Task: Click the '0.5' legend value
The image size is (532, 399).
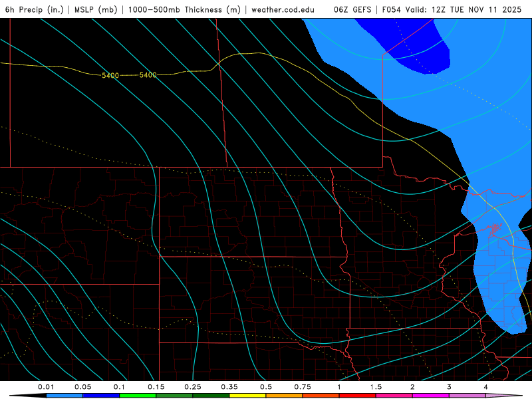Action: (x=266, y=387)
